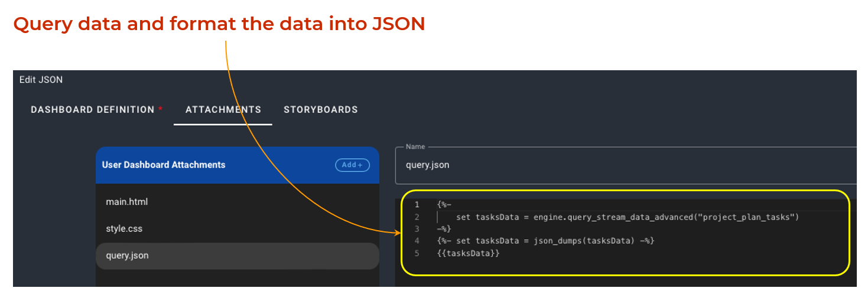Click the Add+ button
Screen dimensions: 868x301
click(x=352, y=165)
